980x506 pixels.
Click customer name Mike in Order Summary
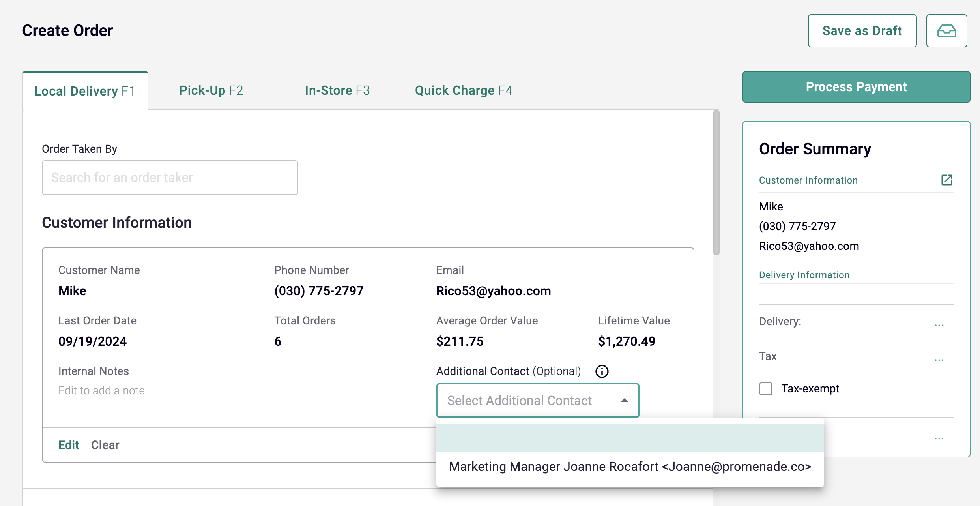click(x=771, y=206)
